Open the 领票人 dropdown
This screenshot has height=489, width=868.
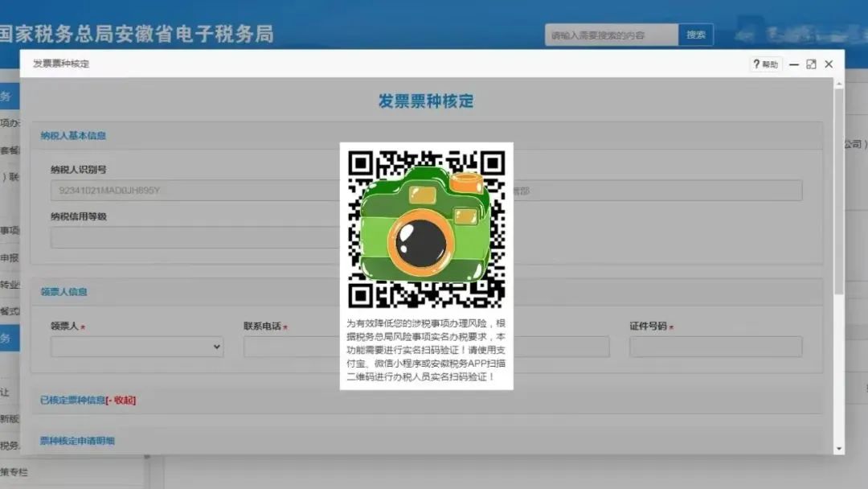137,347
